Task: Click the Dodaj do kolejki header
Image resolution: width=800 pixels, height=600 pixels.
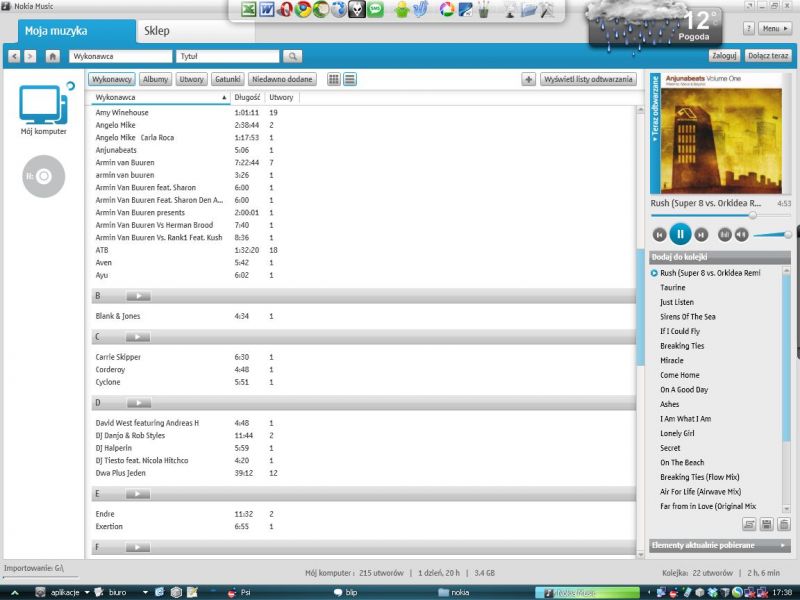Action: pos(720,257)
